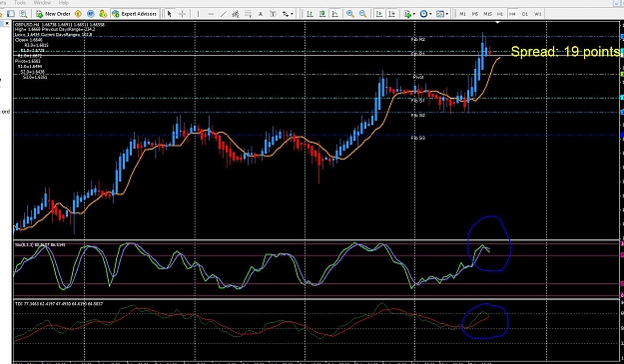Image resolution: width=624 pixels, height=364 pixels.
Task: Switch to M15 timeframe
Action: click(487, 14)
